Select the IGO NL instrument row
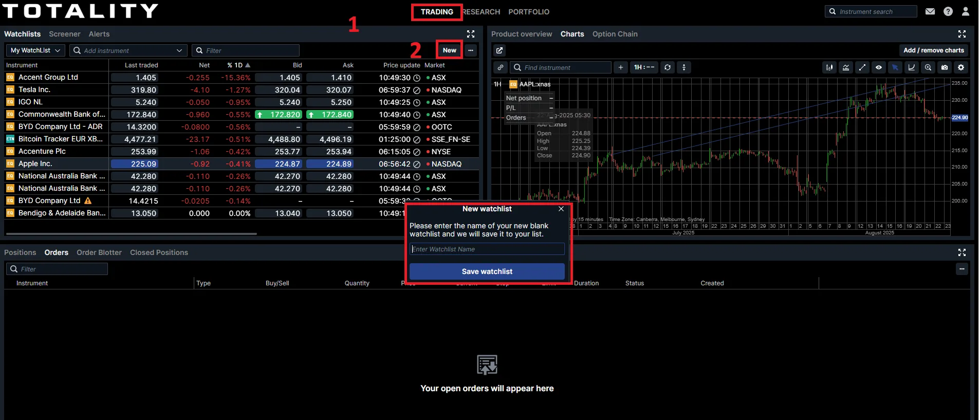Image resolution: width=980 pixels, height=420 pixels. click(x=242, y=102)
